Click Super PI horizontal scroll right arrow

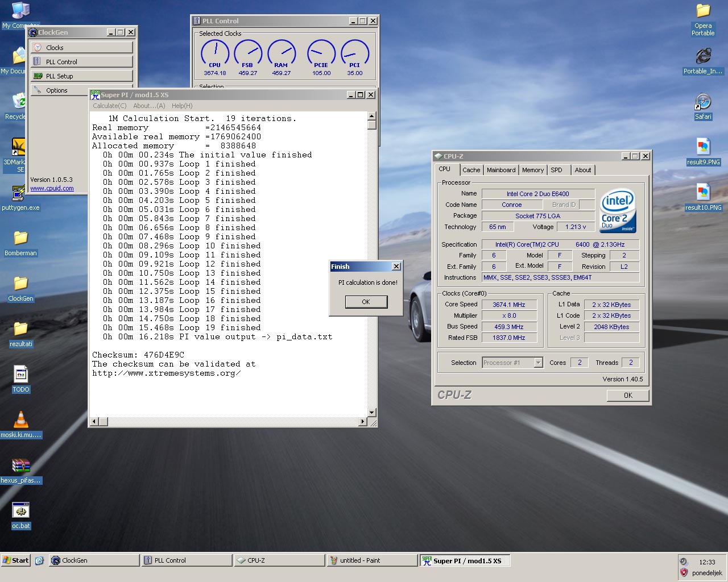(x=363, y=422)
